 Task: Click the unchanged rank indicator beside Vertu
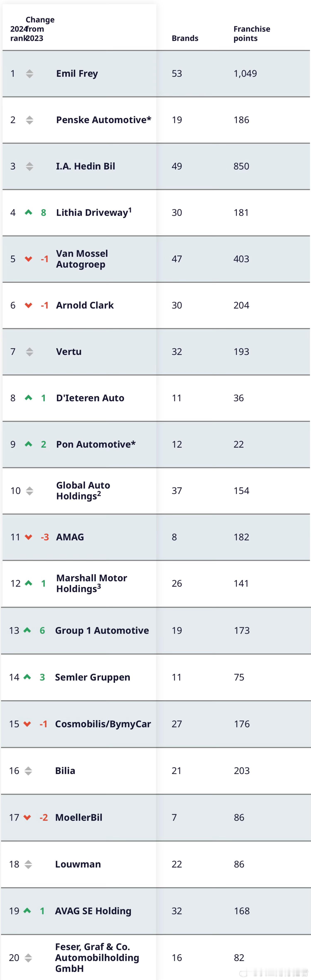click(30, 352)
